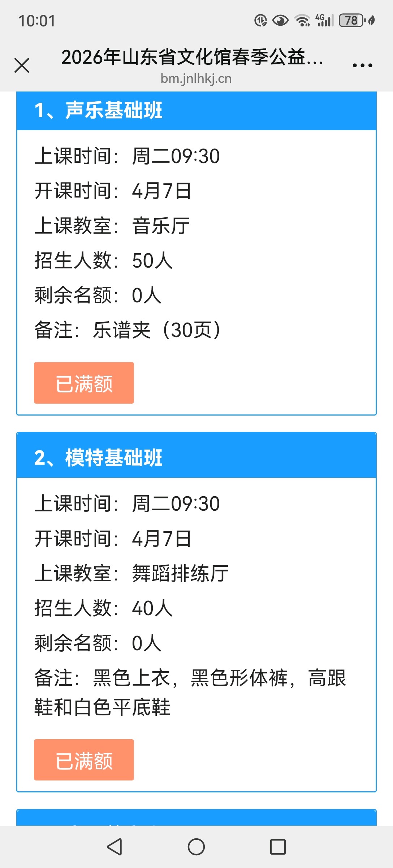
Task: Tap the Wi-Fi status icon
Action: [x=302, y=21]
